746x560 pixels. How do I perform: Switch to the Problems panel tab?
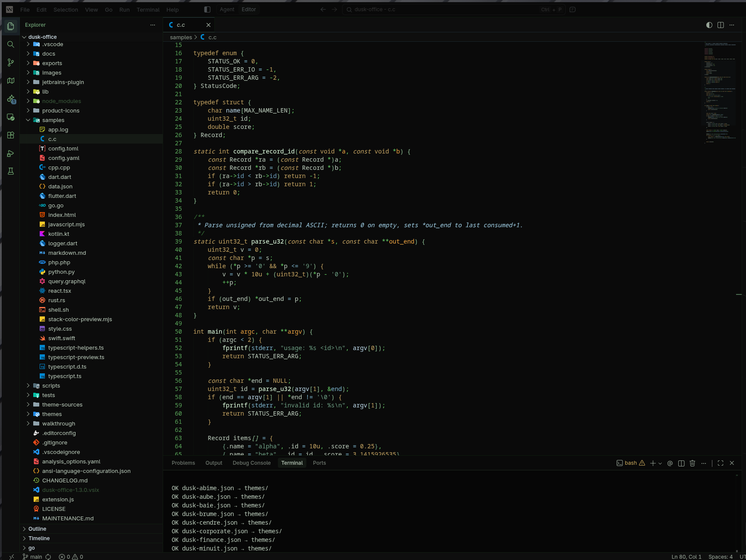pos(183,463)
